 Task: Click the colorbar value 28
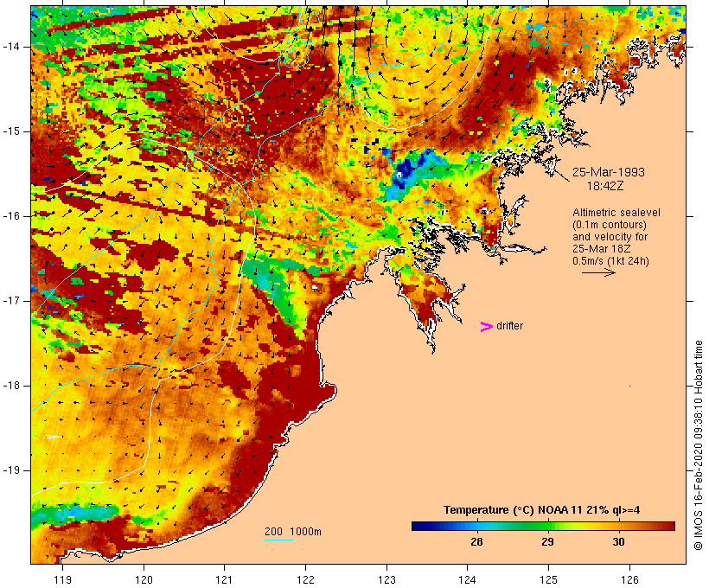[x=476, y=541]
